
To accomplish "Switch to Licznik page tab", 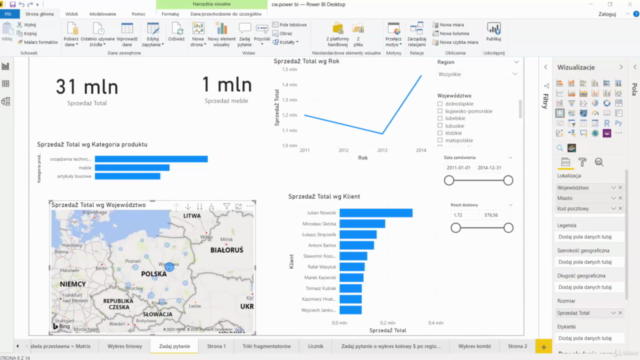I will tap(315, 346).
